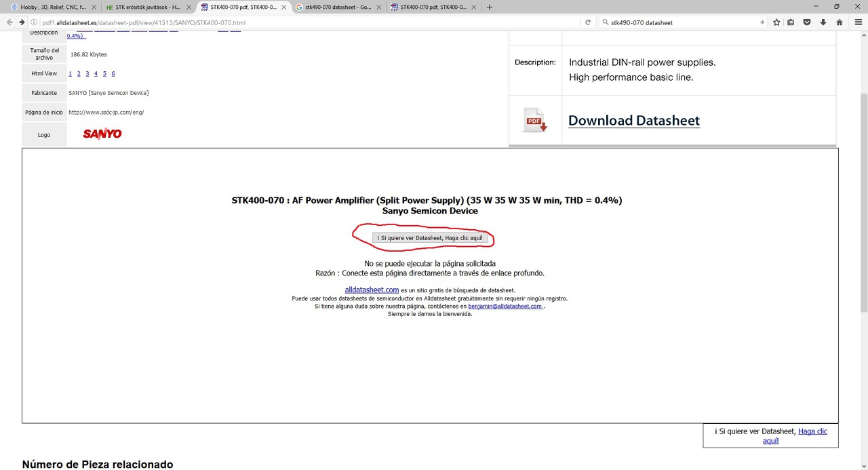Screen dimensions: 868x470
Task: Show site information icon in address bar
Action: click(35, 22)
